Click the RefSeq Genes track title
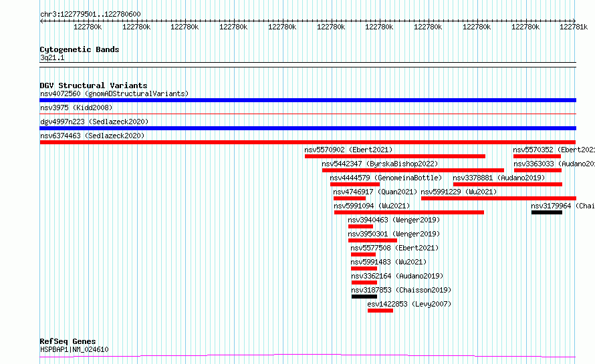 click(68, 341)
